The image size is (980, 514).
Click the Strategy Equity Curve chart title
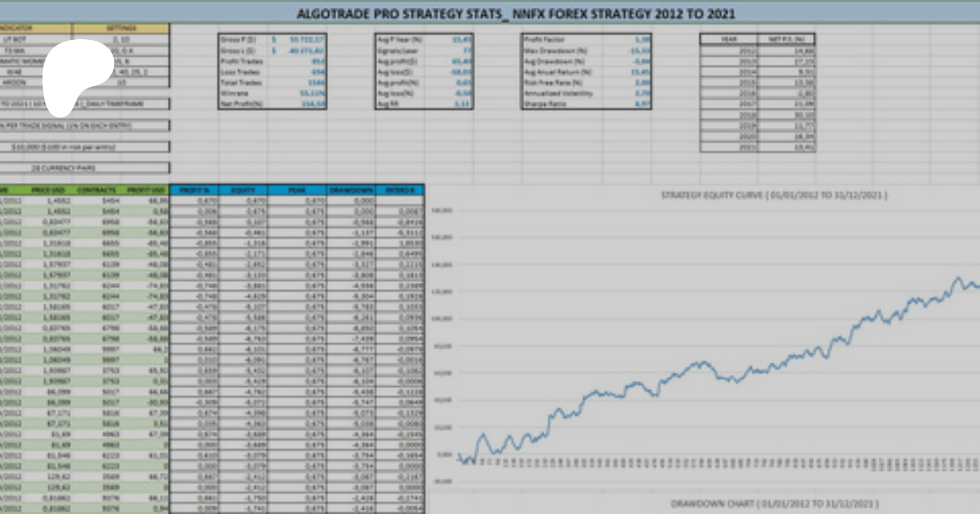pyautogui.click(x=774, y=195)
